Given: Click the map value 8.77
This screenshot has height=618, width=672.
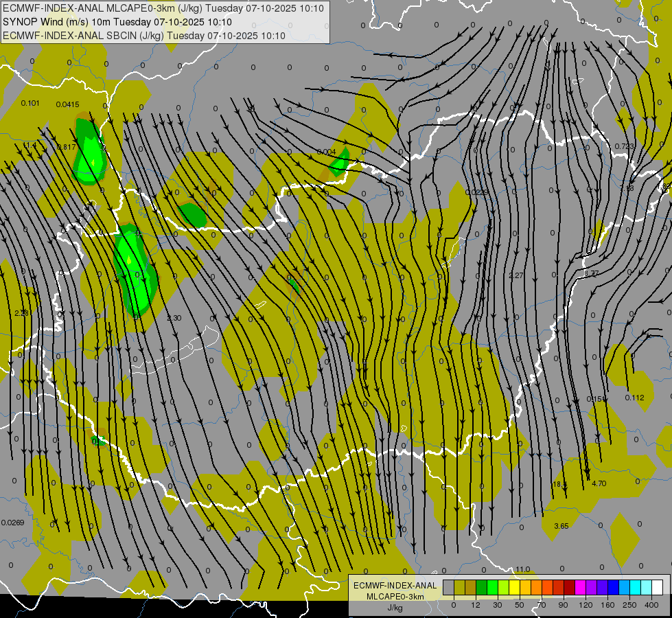Looking at the screenshot, I should [592, 273].
